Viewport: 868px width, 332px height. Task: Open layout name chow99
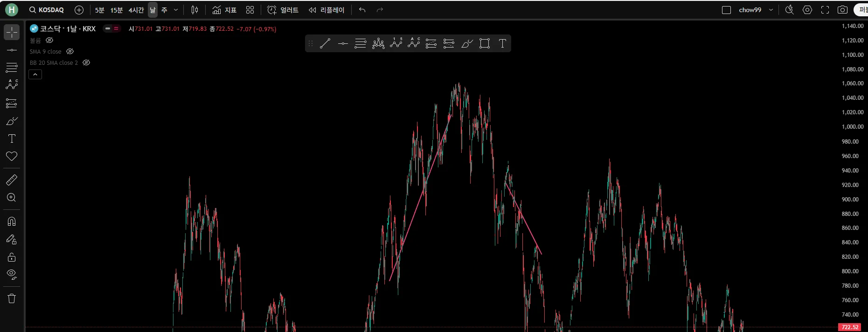750,10
